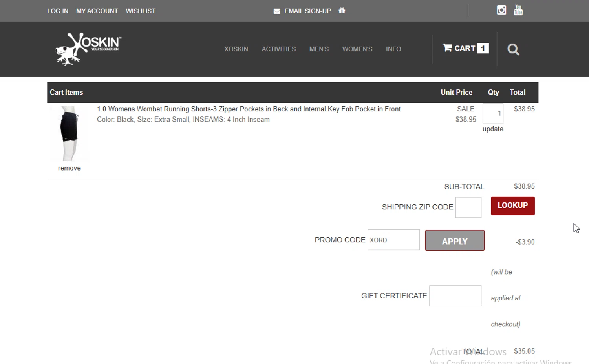Click the Cart Items header

click(x=66, y=92)
